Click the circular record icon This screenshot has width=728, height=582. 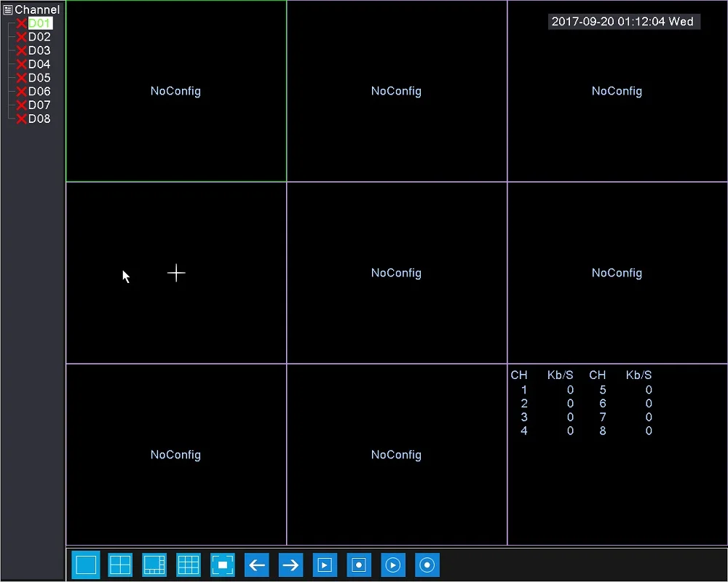(427, 565)
